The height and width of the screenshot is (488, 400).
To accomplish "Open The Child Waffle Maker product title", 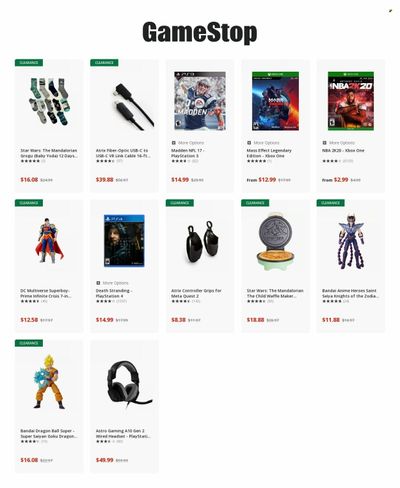I will point(275,293).
